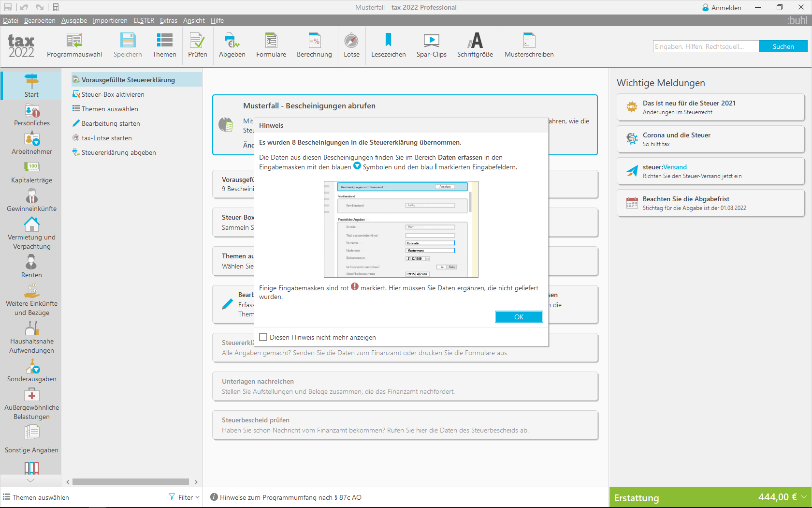Click the horizontal scrollbar under the tree
Image resolution: width=812 pixels, height=508 pixels.
[x=130, y=482]
